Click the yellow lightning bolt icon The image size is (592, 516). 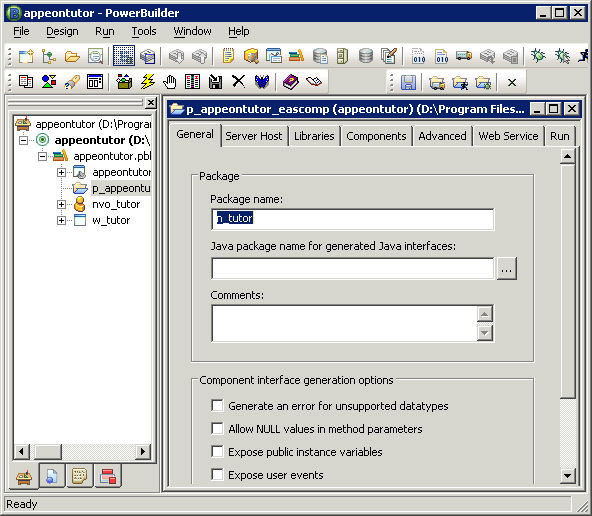(147, 82)
